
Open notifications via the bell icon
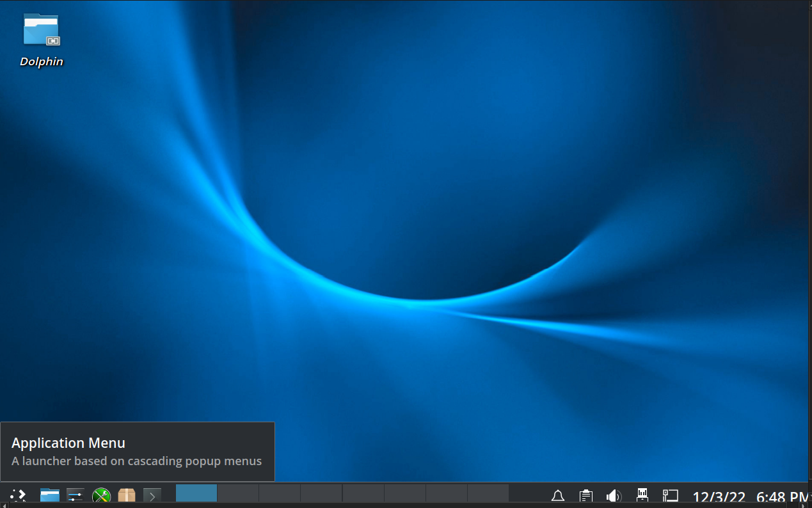(557, 496)
